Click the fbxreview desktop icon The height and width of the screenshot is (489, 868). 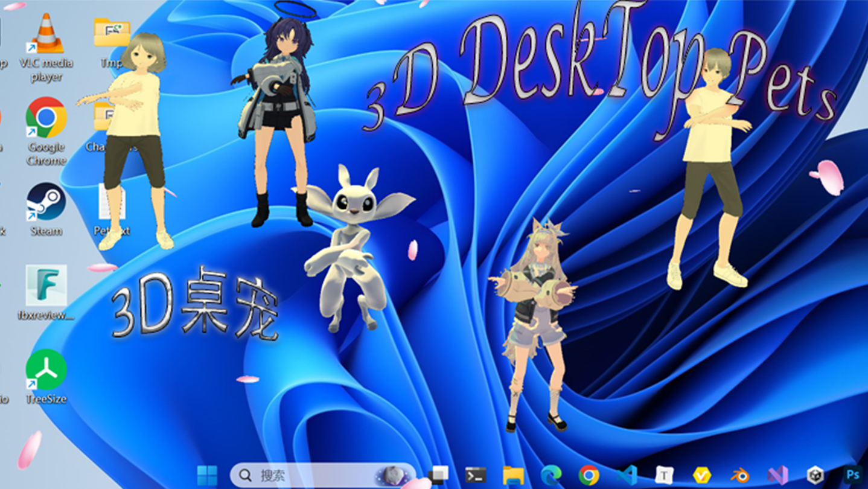[x=46, y=286]
